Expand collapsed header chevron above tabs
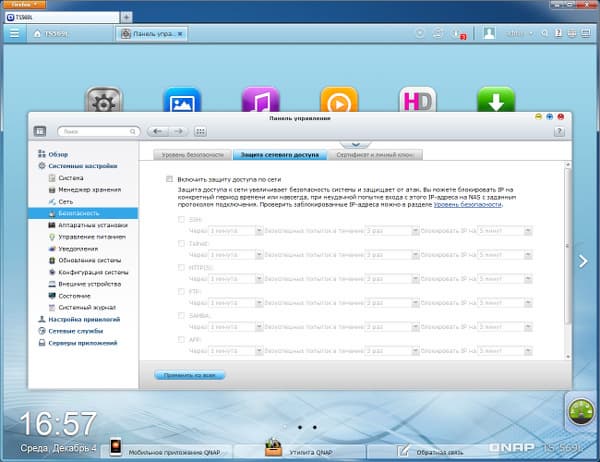 pyautogui.click(x=355, y=144)
